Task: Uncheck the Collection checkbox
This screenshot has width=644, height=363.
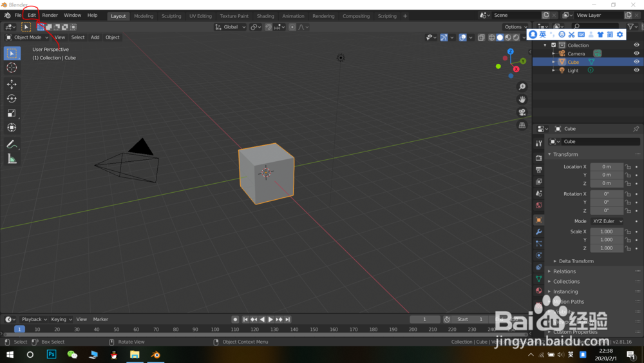Action: point(554,44)
